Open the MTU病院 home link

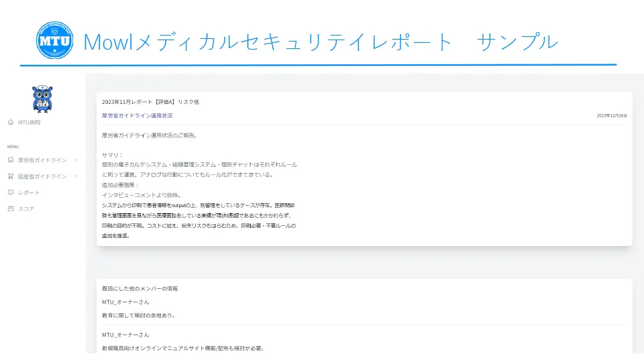click(x=29, y=122)
